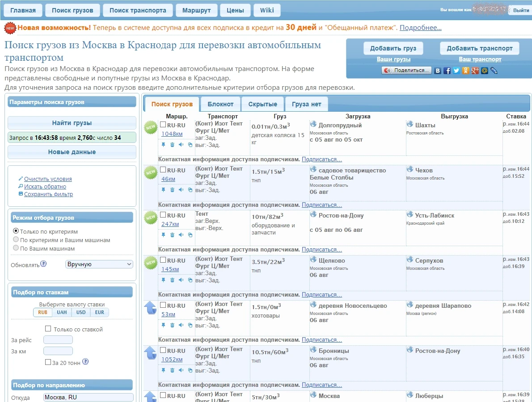The width and height of the screenshot is (532, 402).
Task: Check the 1052км row checkbox
Action: pos(163,350)
